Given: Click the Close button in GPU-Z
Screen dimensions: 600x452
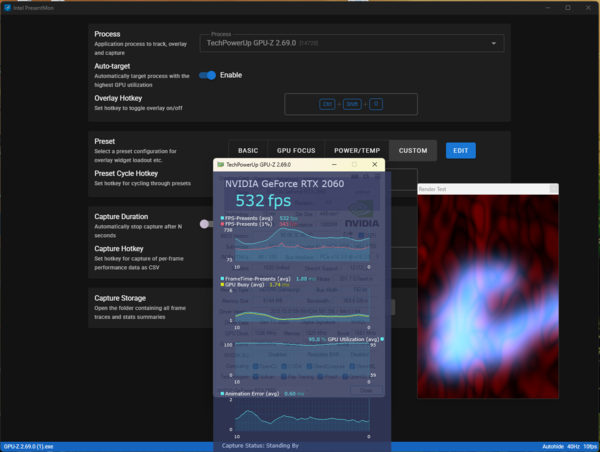Looking at the screenshot, I should click(366, 390).
